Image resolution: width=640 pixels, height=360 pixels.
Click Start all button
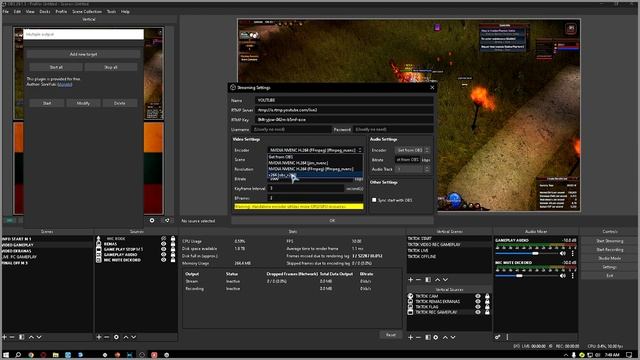[x=56, y=67]
